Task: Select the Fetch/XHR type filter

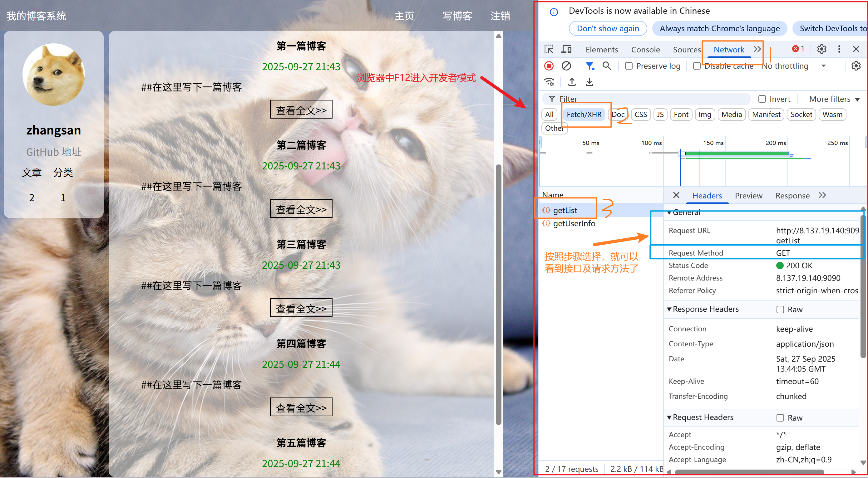Action: pos(584,115)
